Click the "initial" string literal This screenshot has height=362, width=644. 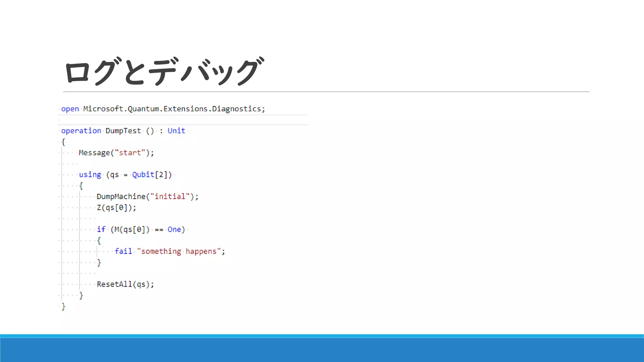pos(170,197)
